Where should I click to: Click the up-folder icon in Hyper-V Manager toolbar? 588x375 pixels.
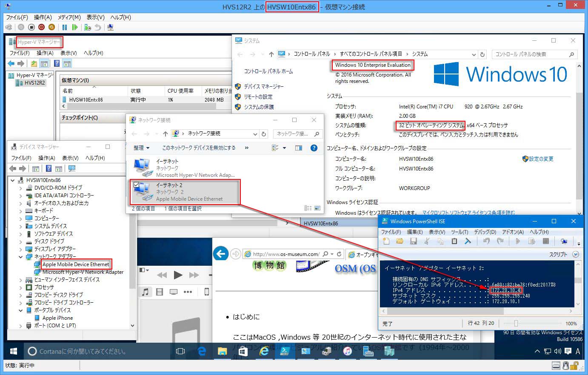[34, 64]
